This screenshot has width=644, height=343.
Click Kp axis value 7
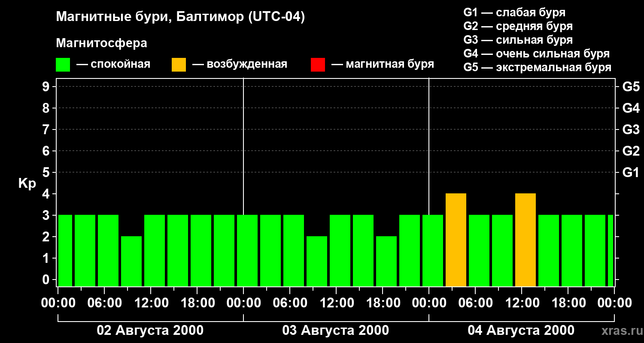(x=46, y=129)
